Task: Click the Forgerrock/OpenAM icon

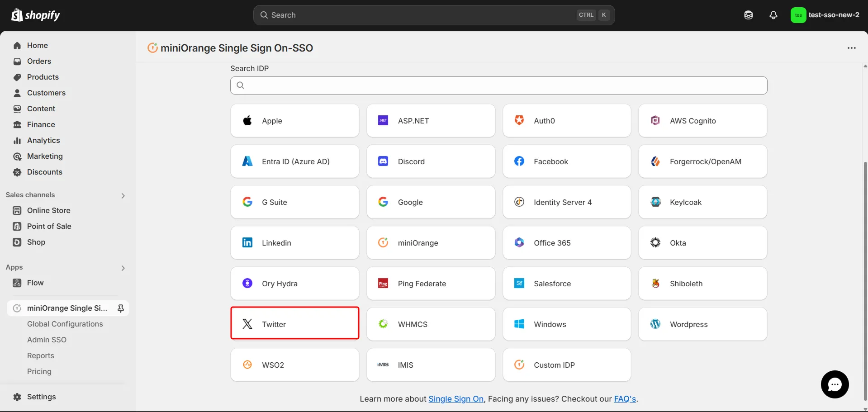Action: pos(655,161)
